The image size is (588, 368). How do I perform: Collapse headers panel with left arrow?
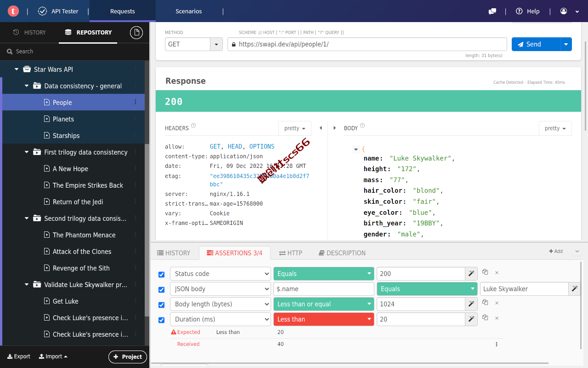click(321, 128)
